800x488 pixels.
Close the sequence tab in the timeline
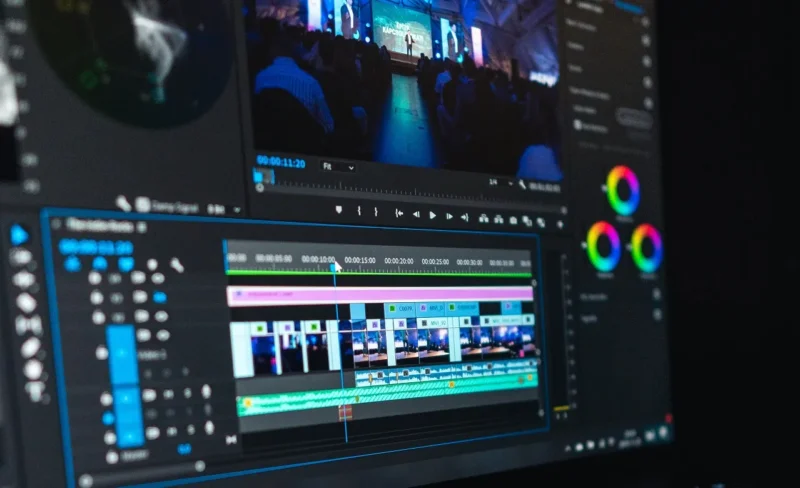tap(56, 223)
